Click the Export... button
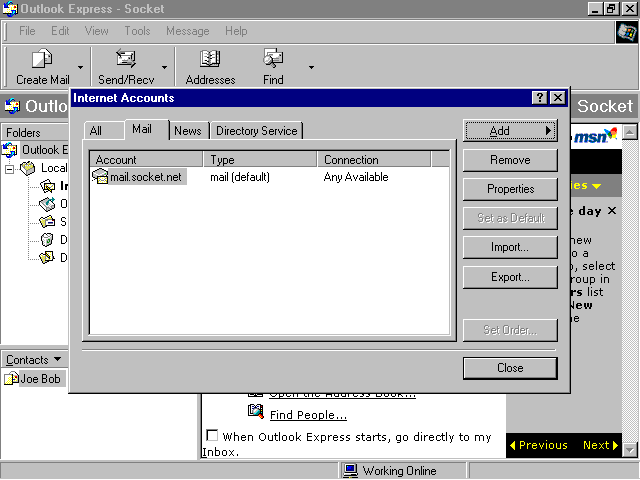 pyautogui.click(x=510, y=277)
